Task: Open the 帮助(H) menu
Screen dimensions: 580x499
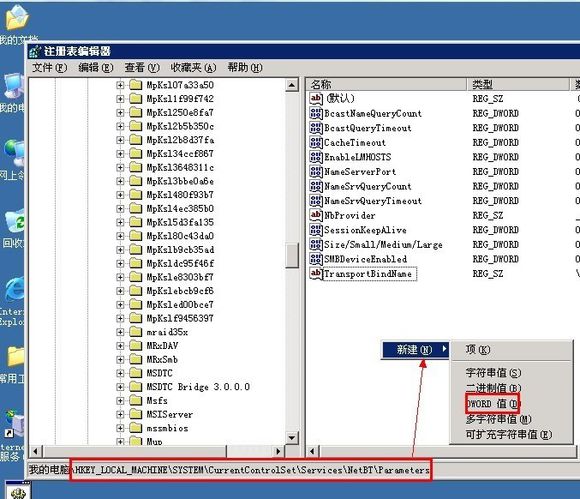Action: point(245,68)
